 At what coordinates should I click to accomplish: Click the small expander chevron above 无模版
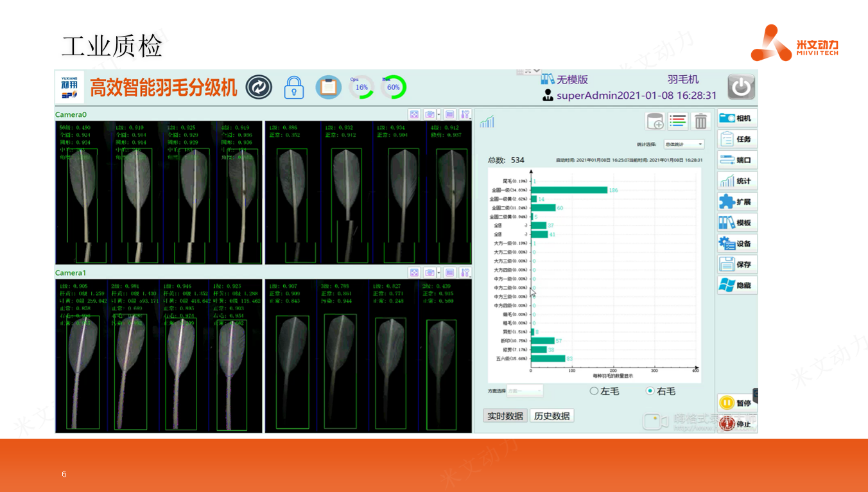(537, 71)
